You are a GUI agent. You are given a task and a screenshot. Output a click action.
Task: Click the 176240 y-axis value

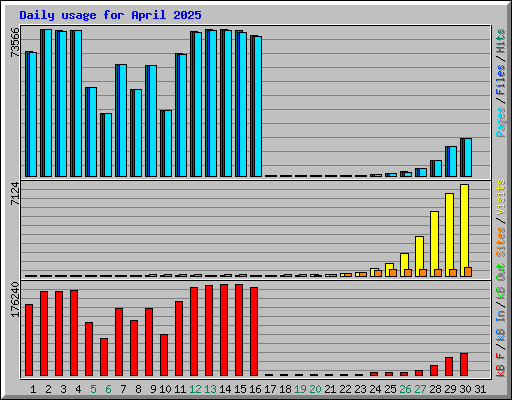[x=15, y=300]
